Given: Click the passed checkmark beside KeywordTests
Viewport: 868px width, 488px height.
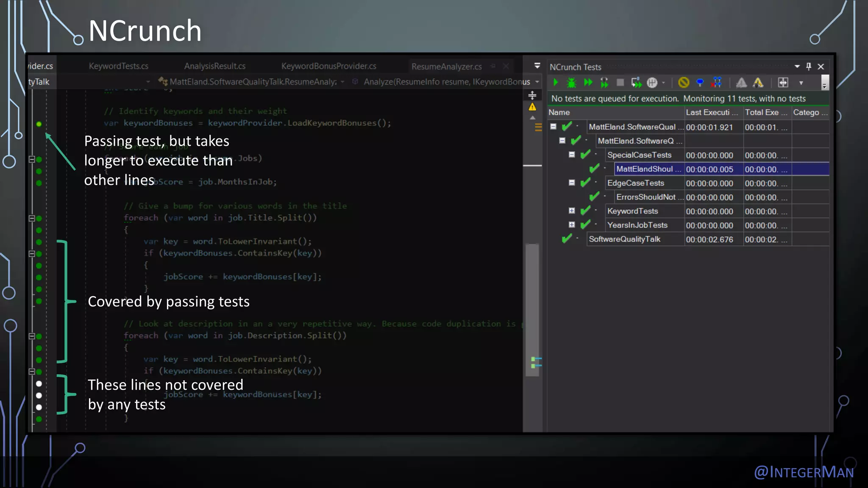Looking at the screenshot, I should [x=585, y=210].
